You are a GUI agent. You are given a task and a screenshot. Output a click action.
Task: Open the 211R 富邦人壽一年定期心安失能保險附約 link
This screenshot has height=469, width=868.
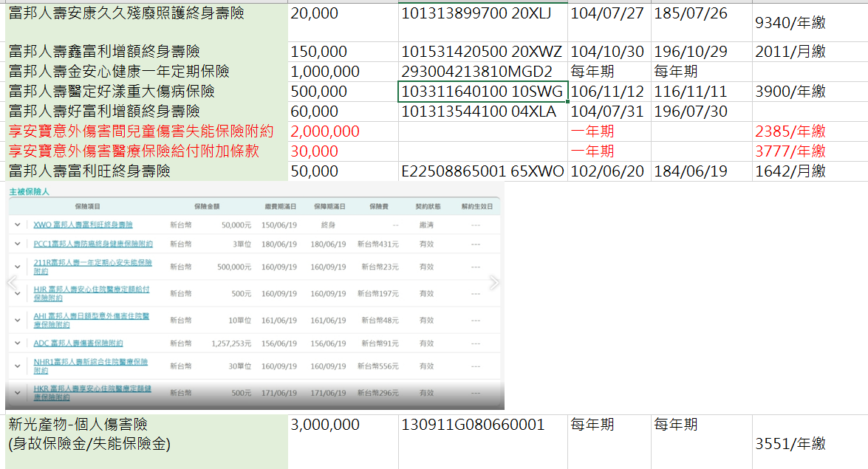(92, 267)
